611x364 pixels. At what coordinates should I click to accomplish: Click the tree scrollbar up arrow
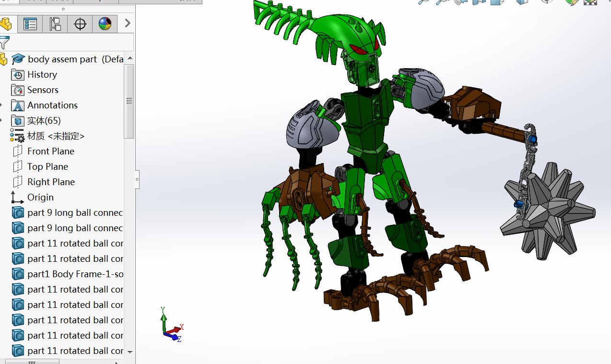point(129,59)
